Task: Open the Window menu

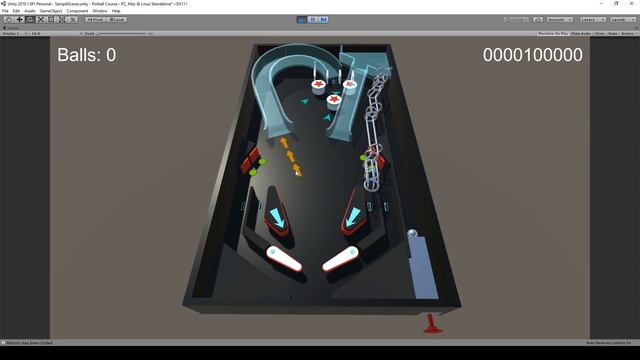Action: tap(100, 11)
